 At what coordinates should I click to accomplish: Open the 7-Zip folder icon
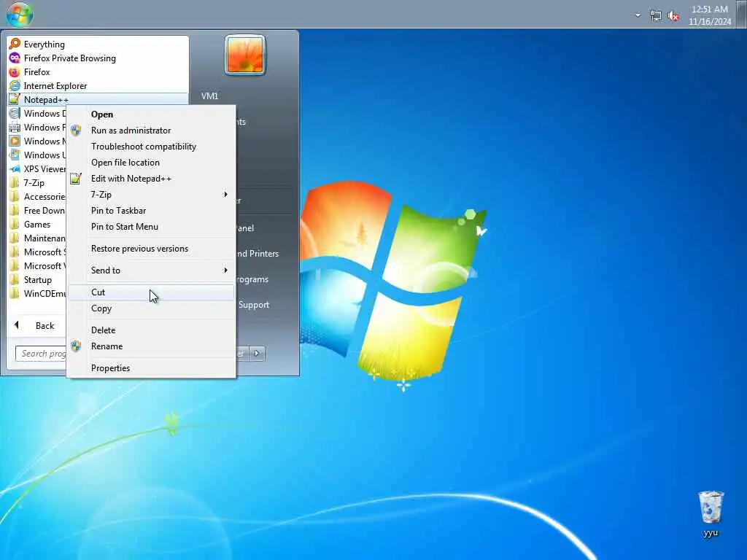pos(15,183)
